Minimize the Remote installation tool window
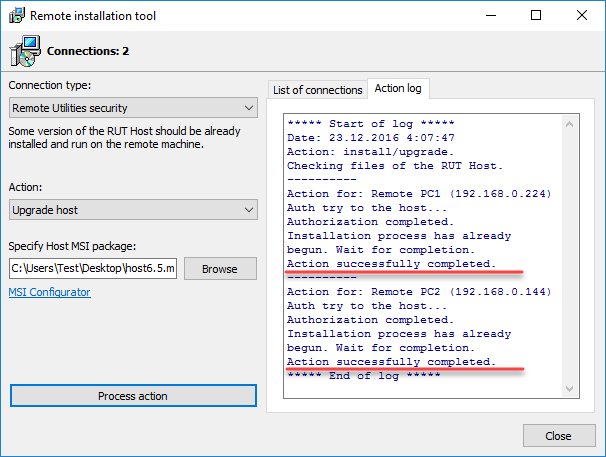Viewport: 606px width, 457px height. pos(490,16)
